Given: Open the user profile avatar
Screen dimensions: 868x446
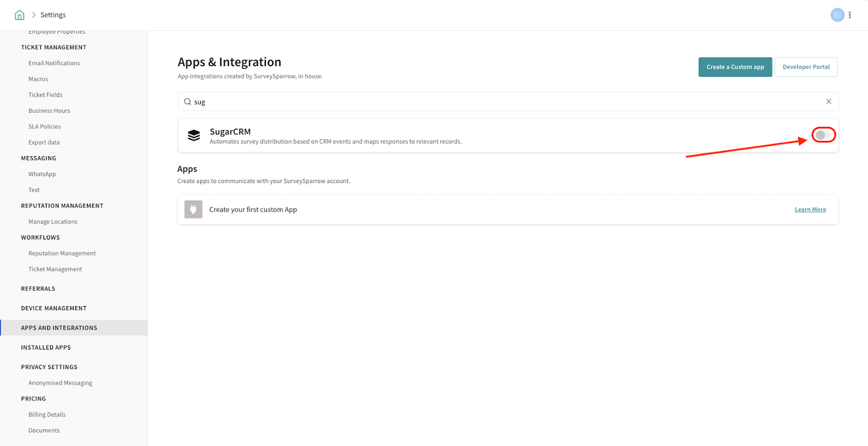Looking at the screenshot, I should pos(837,15).
